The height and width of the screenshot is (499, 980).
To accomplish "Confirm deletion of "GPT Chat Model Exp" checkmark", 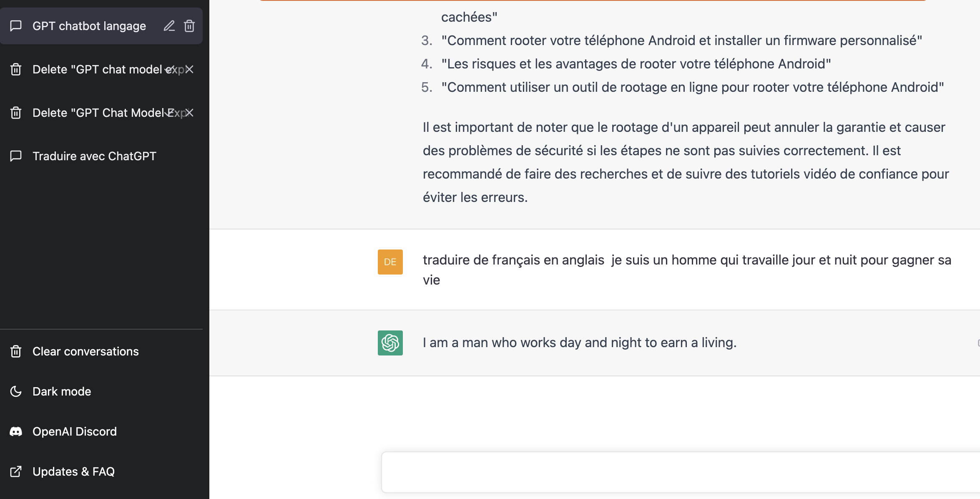I will [169, 113].
